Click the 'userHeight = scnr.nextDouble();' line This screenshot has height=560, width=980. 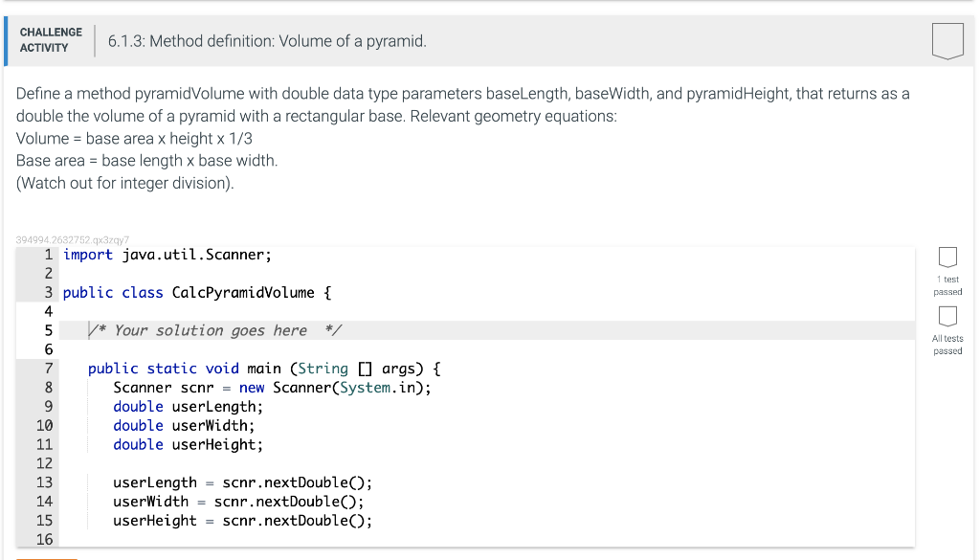click(x=242, y=521)
